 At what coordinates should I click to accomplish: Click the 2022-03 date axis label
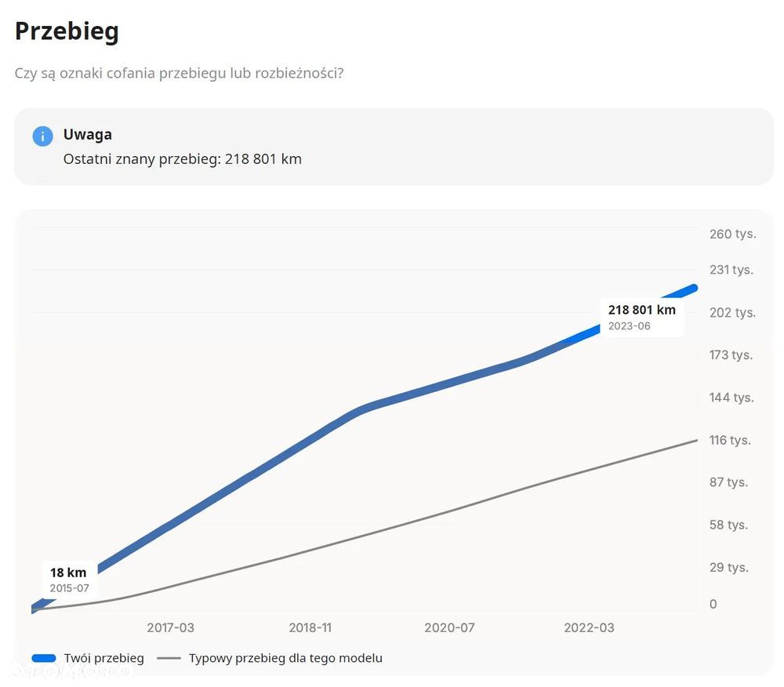pyautogui.click(x=589, y=627)
